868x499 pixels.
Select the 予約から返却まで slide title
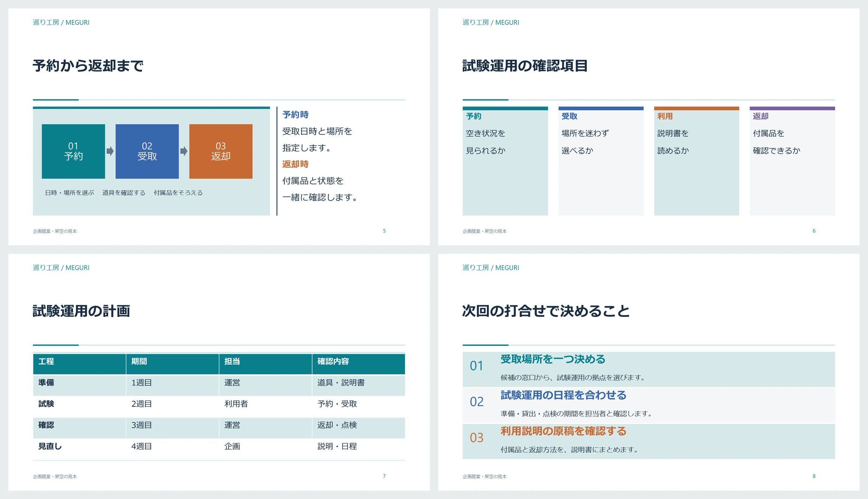point(88,66)
